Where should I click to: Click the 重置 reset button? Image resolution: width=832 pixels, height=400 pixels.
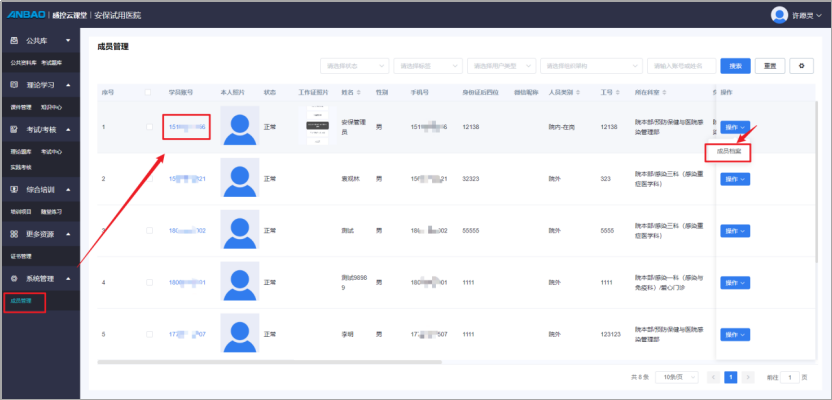click(770, 66)
